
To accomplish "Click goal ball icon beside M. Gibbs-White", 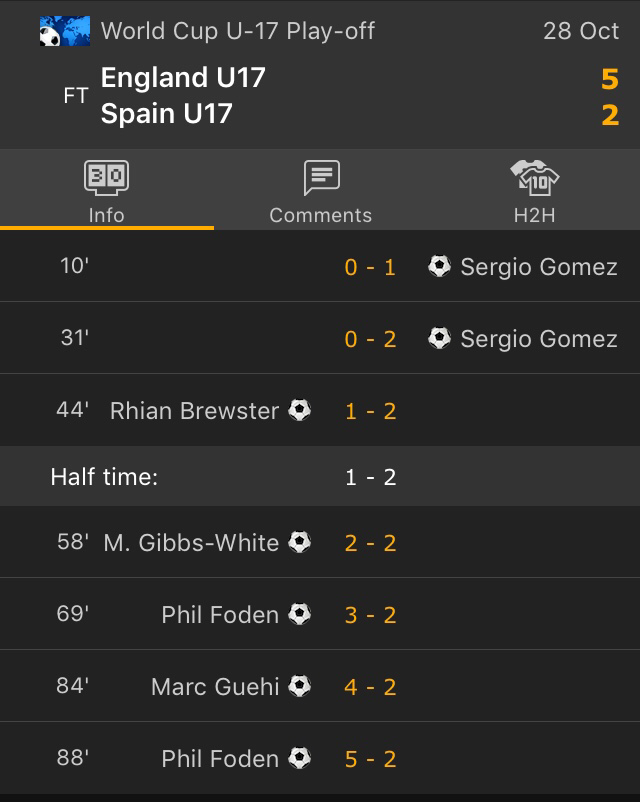I will pos(300,542).
